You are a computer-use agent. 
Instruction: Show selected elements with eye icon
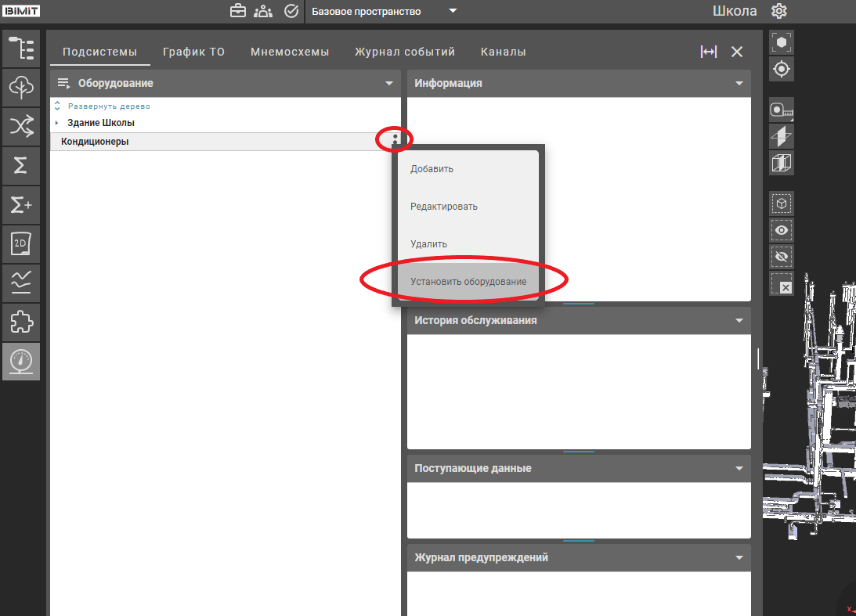tap(781, 230)
